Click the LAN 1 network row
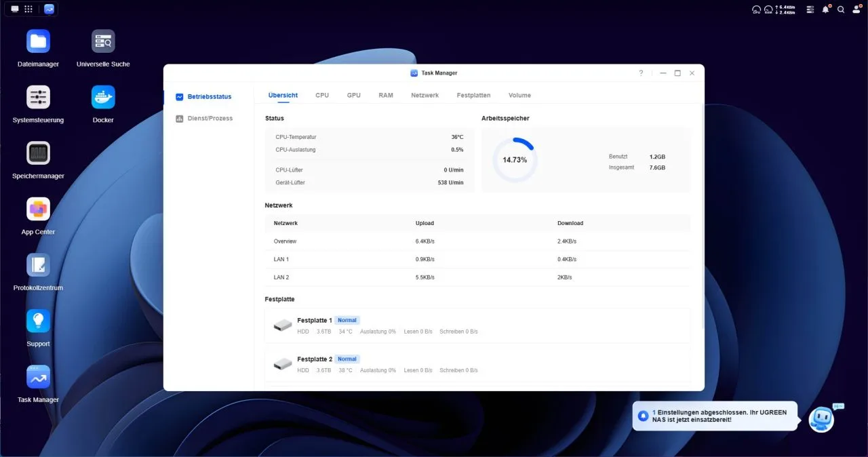Viewport: 868px width, 457px height. [477, 259]
